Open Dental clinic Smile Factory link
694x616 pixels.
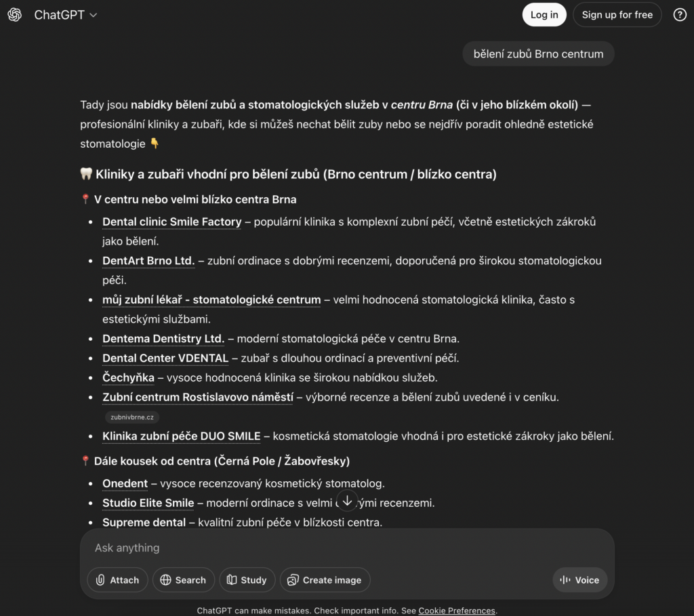click(171, 222)
